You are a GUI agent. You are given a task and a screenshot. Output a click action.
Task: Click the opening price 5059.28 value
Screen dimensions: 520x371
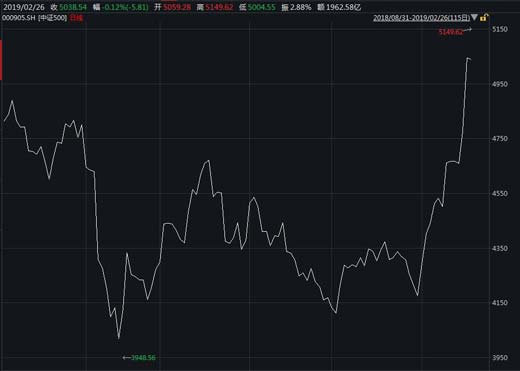point(177,7)
